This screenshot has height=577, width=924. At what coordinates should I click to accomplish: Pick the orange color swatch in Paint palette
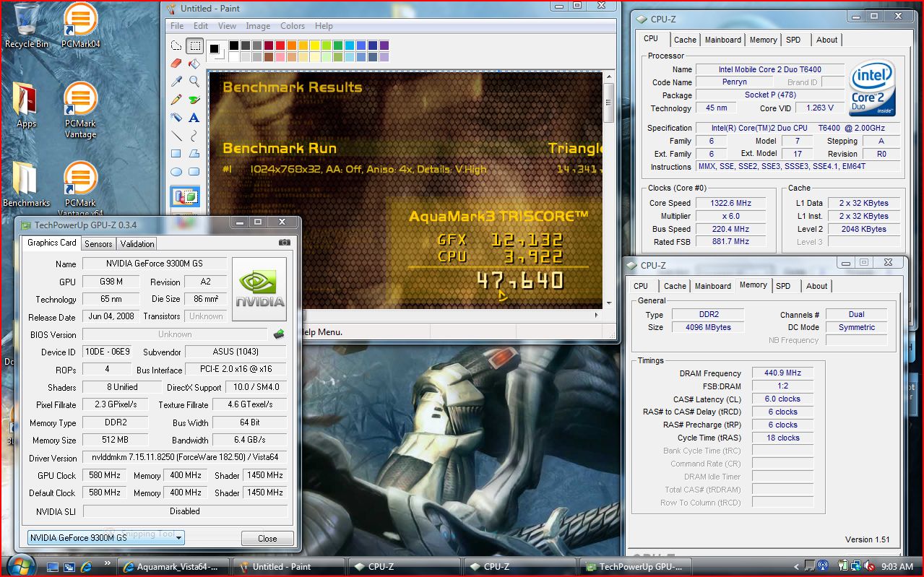[x=291, y=45]
